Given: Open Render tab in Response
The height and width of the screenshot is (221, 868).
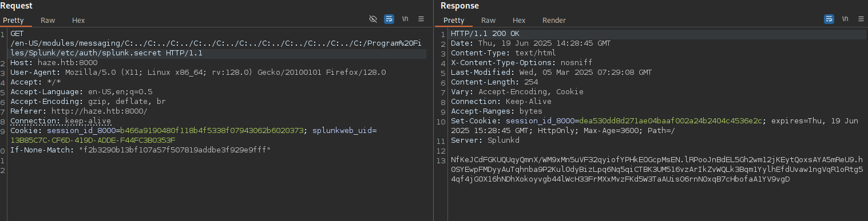Looking at the screenshot, I should 554,20.
